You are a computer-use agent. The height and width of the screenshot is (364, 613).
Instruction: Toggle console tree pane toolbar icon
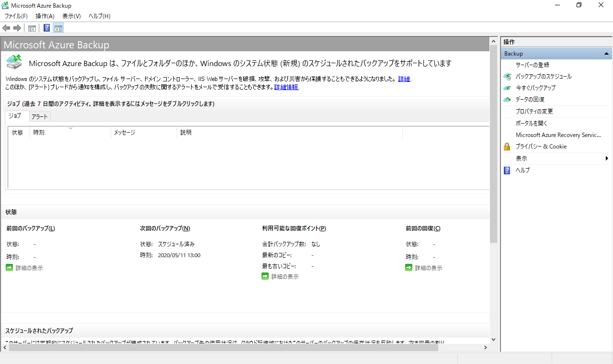coord(32,28)
